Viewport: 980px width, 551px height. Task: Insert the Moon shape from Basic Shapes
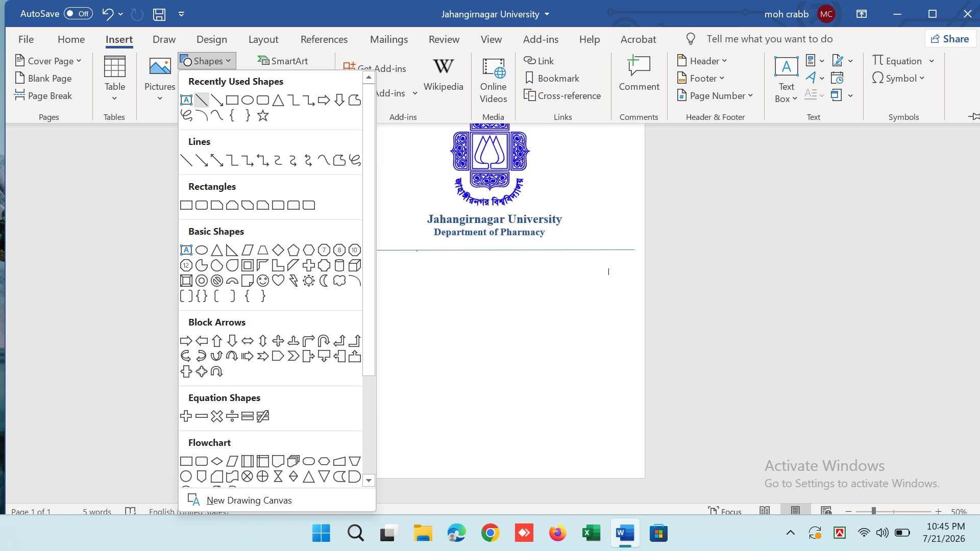coord(324,281)
